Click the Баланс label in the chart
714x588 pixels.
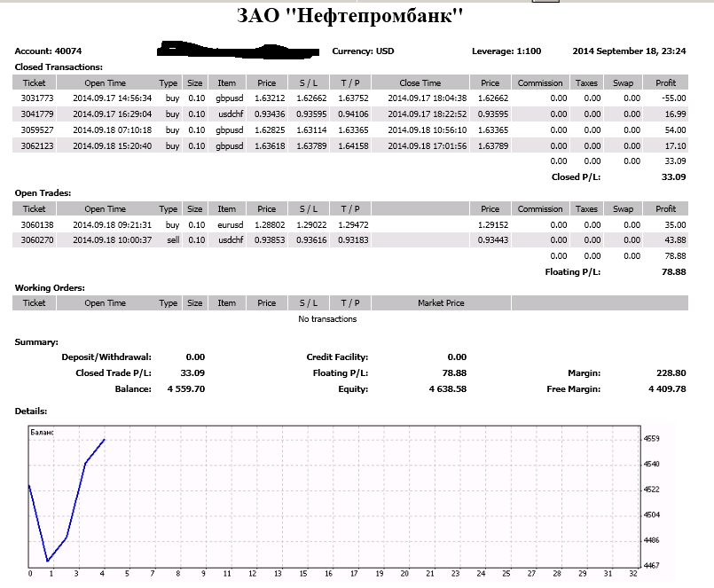tap(43, 432)
